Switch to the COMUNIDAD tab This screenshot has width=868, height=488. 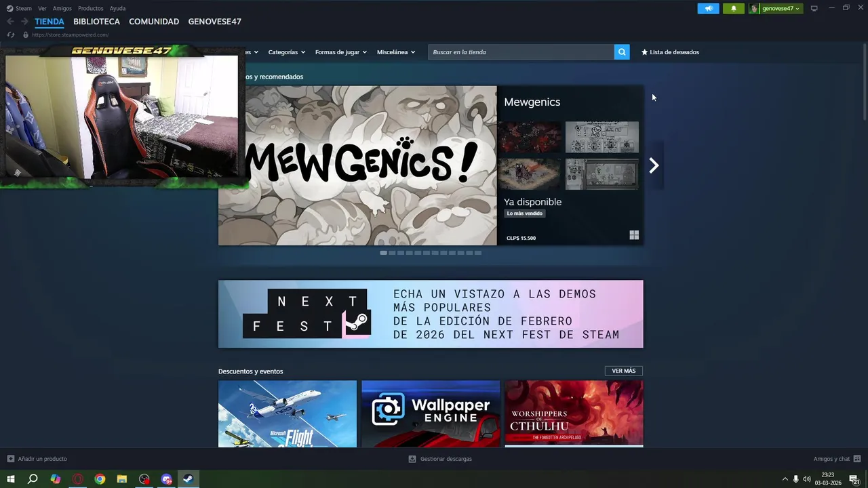pos(154,22)
